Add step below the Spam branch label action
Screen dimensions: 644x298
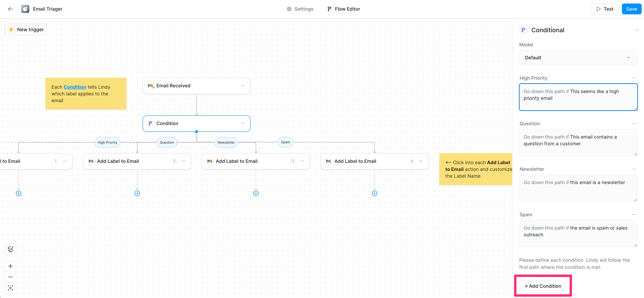click(374, 193)
